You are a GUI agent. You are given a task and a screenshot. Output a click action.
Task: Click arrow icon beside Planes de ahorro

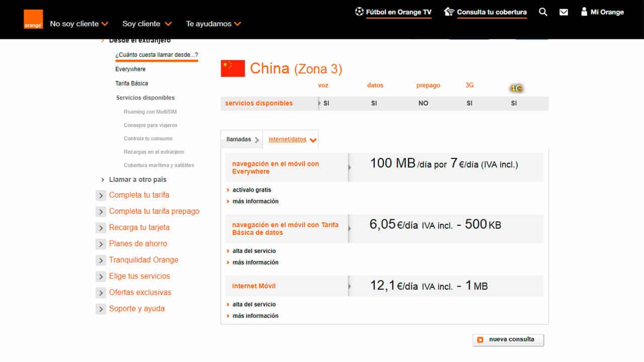[101, 244]
